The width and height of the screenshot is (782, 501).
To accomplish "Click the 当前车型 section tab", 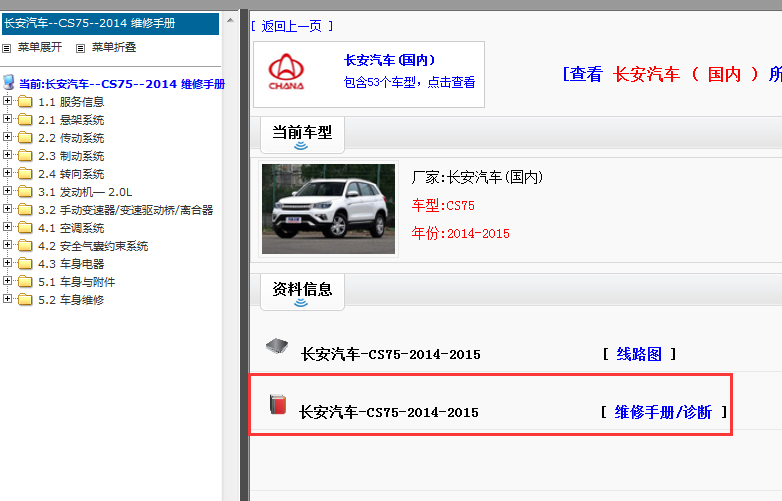I will point(302,135).
